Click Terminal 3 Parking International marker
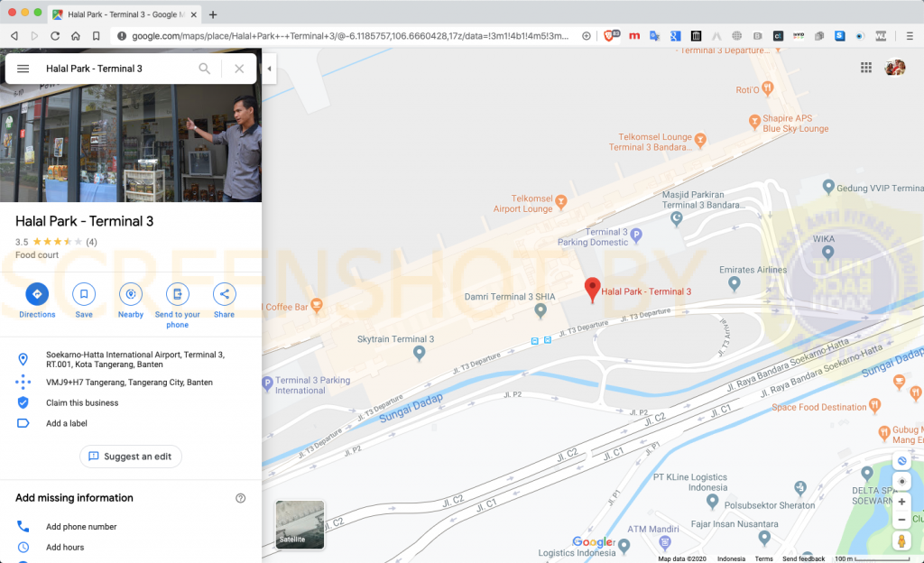The image size is (924, 563). click(x=267, y=383)
